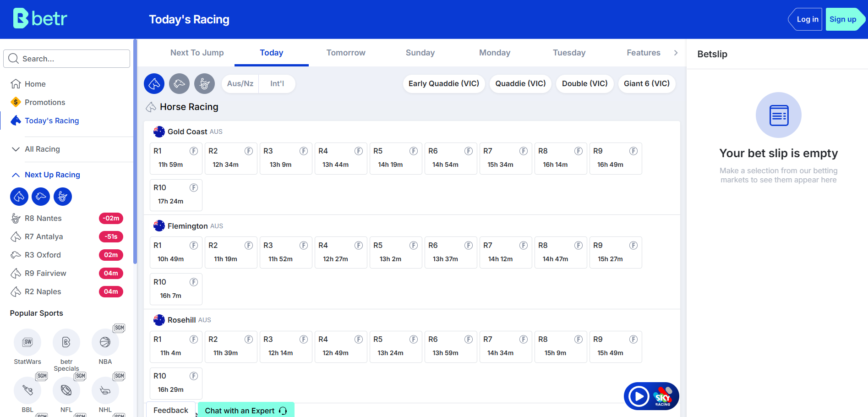Select the horse racing filter in main toolbar
Viewport: 868px width, 417px height.
(154, 84)
